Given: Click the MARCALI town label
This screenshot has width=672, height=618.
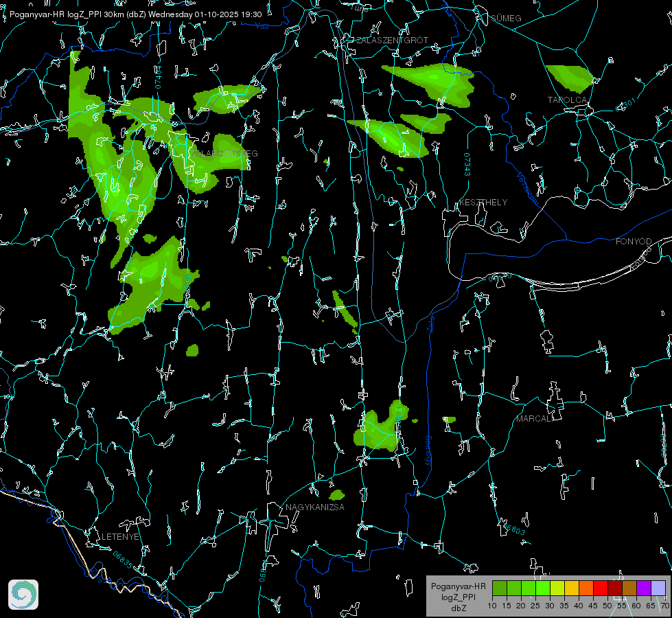Looking at the screenshot, I should point(535,419).
